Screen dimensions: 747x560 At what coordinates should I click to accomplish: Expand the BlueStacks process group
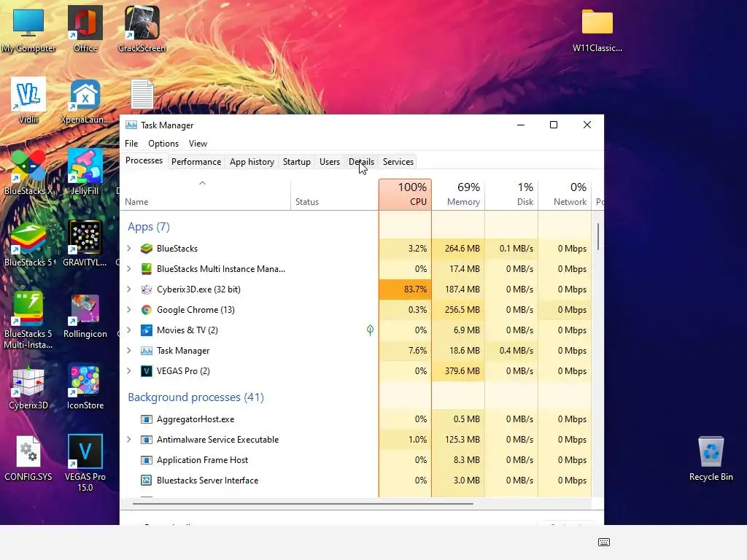click(x=128, y=249)
